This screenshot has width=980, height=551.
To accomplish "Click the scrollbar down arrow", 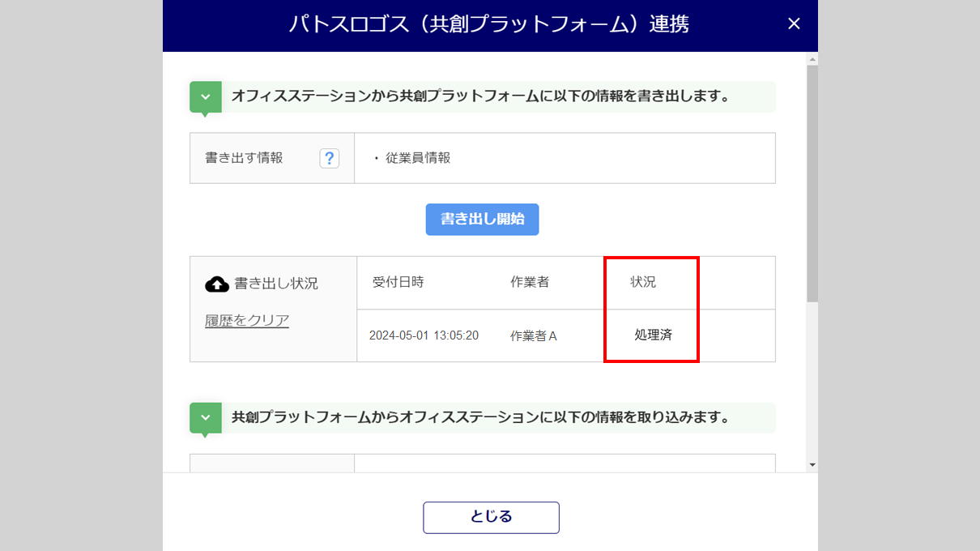I will (812, 465).
